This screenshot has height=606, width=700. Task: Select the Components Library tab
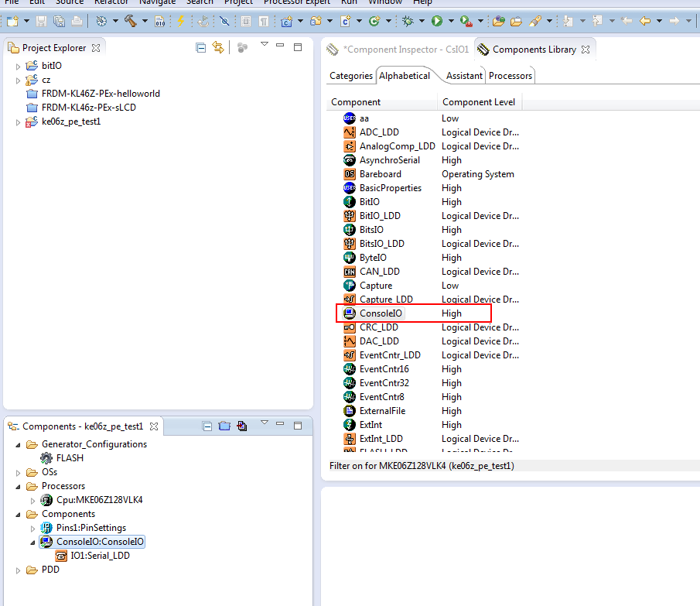534,50
